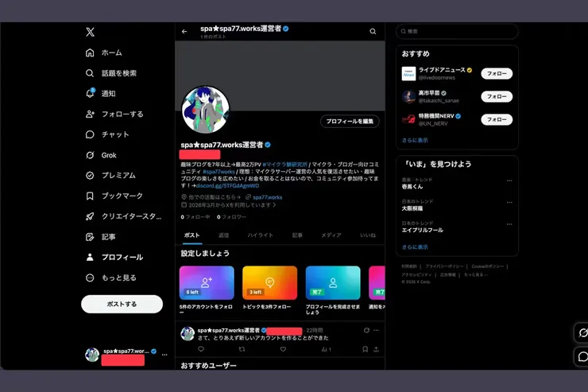Open the 大阪桐蔭 trend
Image resolution: width=588 pixels, height=392 pixels.
click(x=412, y=208)
